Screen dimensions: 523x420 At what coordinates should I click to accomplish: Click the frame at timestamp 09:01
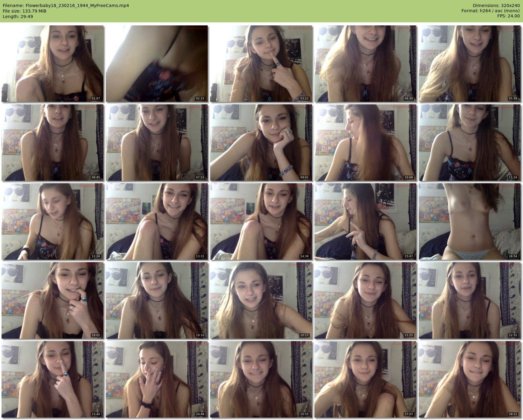click(x=261, y=143)
